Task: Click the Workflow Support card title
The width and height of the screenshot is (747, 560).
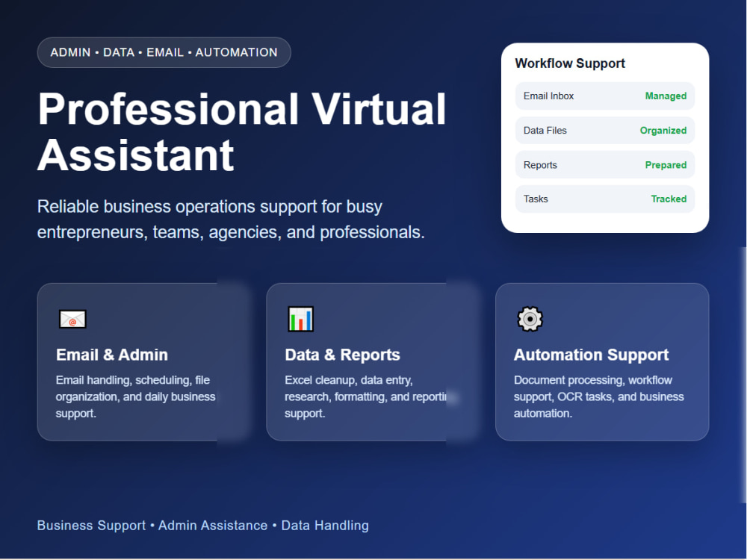Action: point(570,63)
